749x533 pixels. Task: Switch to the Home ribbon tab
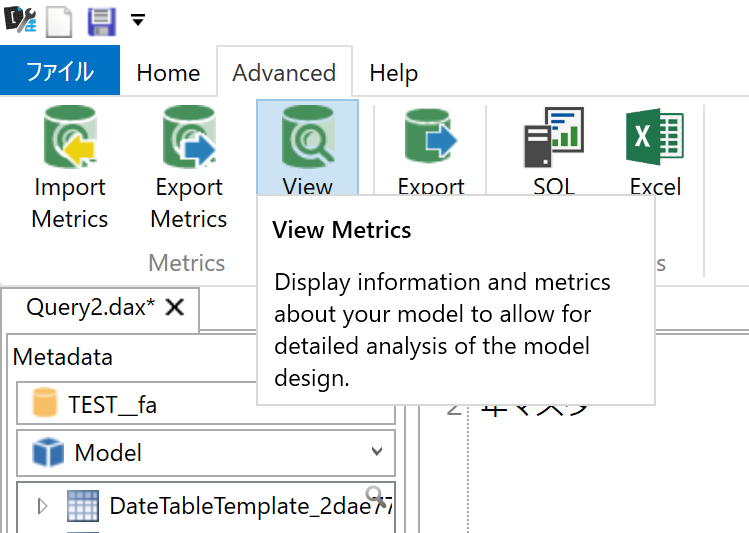tap(168, 73)
